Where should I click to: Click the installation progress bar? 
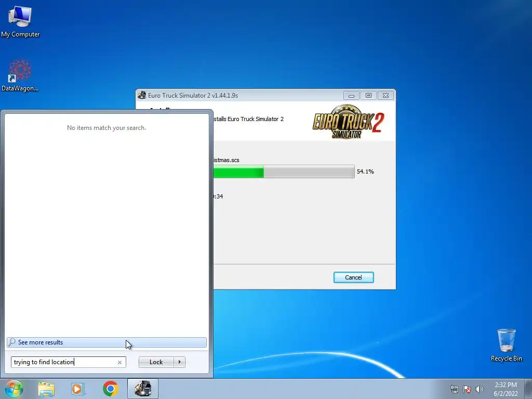pyautogui.click(x=284, y=171)
